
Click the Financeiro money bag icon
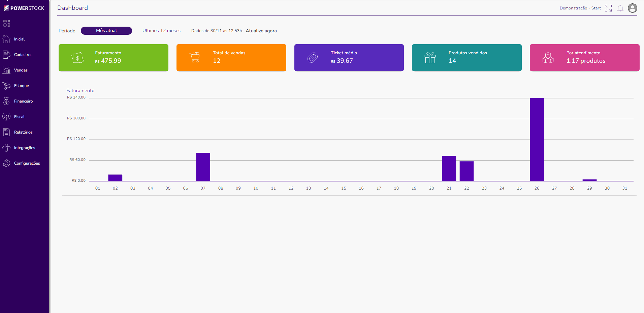(x=6, y=101)
